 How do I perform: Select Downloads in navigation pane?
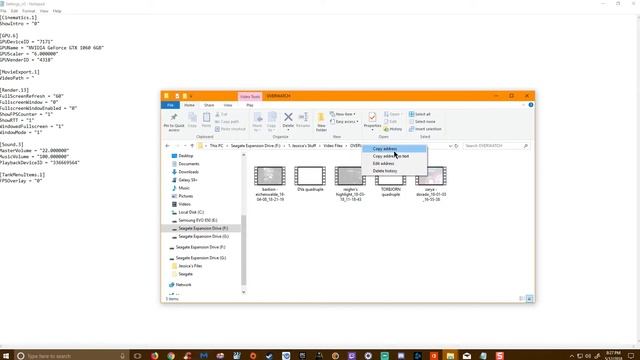coord(188,172)
